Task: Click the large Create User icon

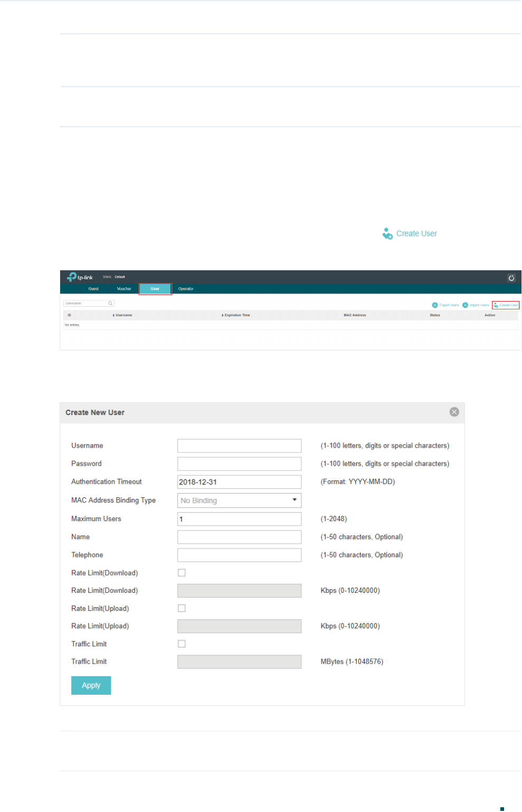Action: click(387, 234)
